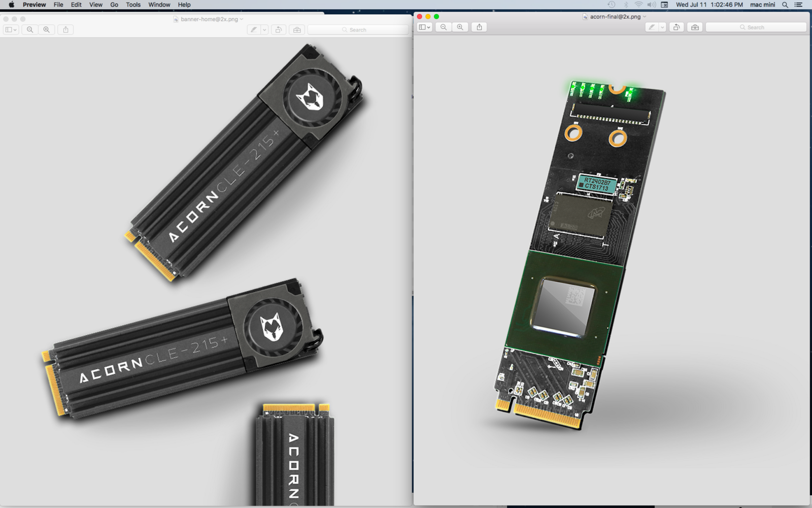This screenshot has height=508, width=812.
Task: Show Markup Toolbar in acorn-final window
Action: (695, 27)
